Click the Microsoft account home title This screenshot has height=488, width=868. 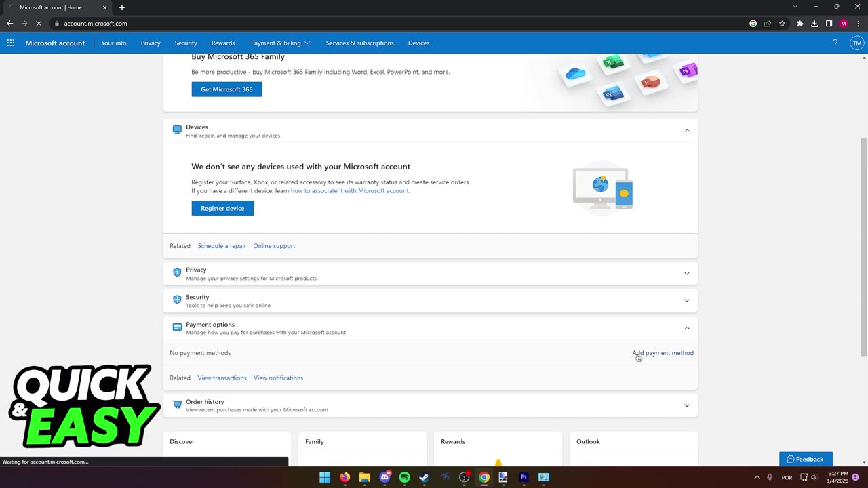pyautogui.click(x=55, y=43)
